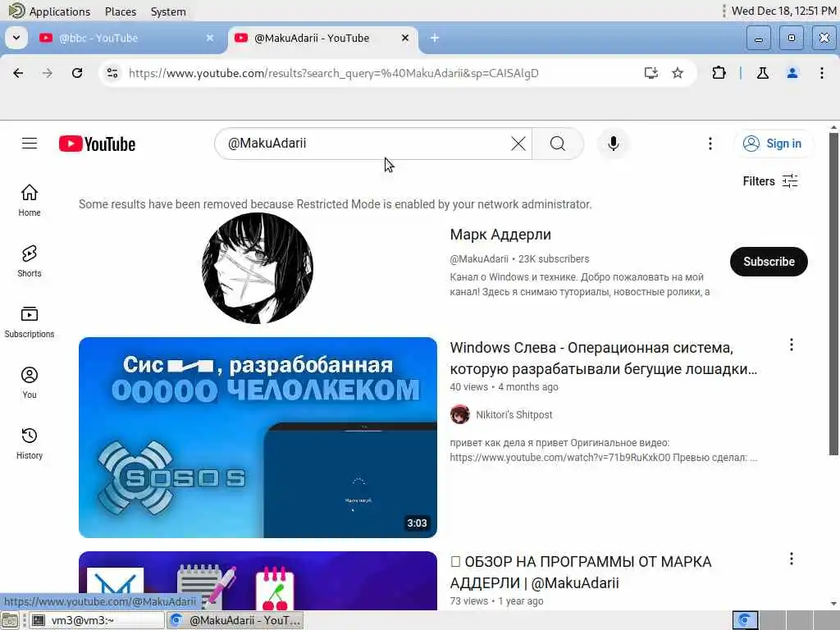840x630 pixels.
Task: Open History in the sidebar
Action: (x=30, y=444)
